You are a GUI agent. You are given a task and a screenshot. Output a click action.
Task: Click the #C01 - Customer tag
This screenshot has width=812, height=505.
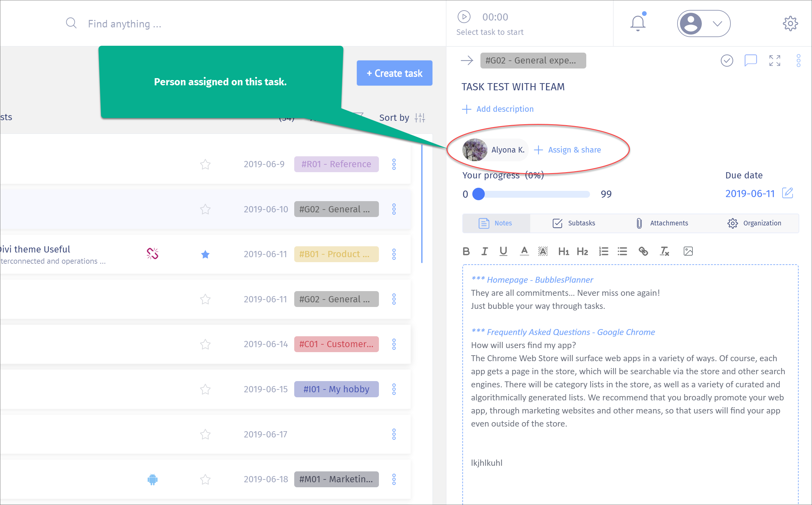tap(336, 344)
